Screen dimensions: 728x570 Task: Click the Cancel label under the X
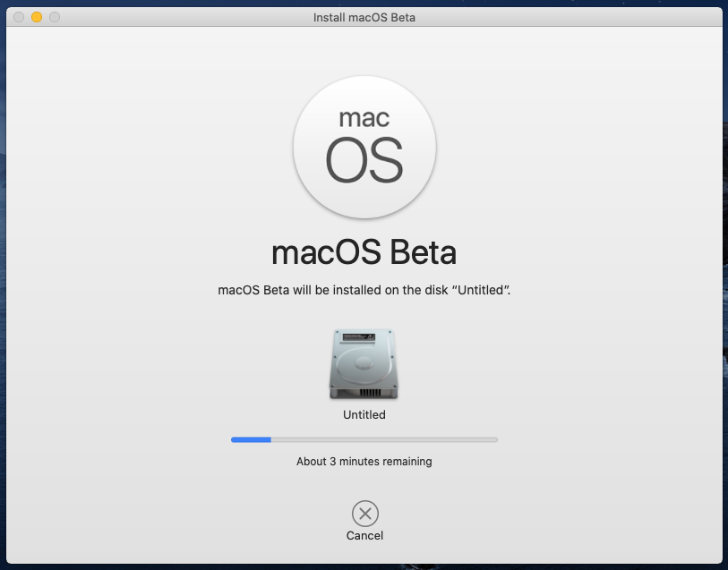click(x=364, y=536)
